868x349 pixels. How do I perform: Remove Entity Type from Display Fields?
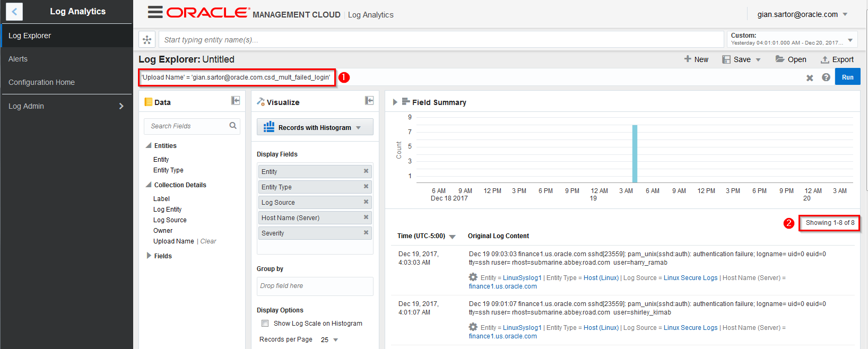[x=366, y=187]
